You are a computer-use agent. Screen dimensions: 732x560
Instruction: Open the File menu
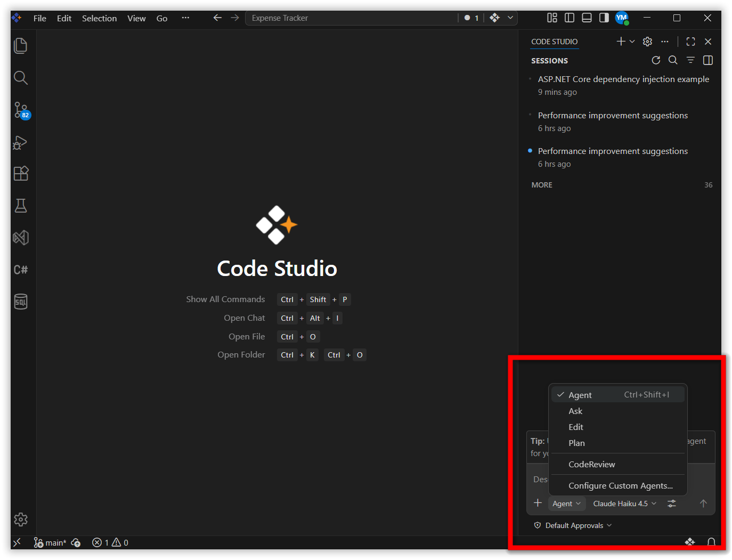point(40,18)
